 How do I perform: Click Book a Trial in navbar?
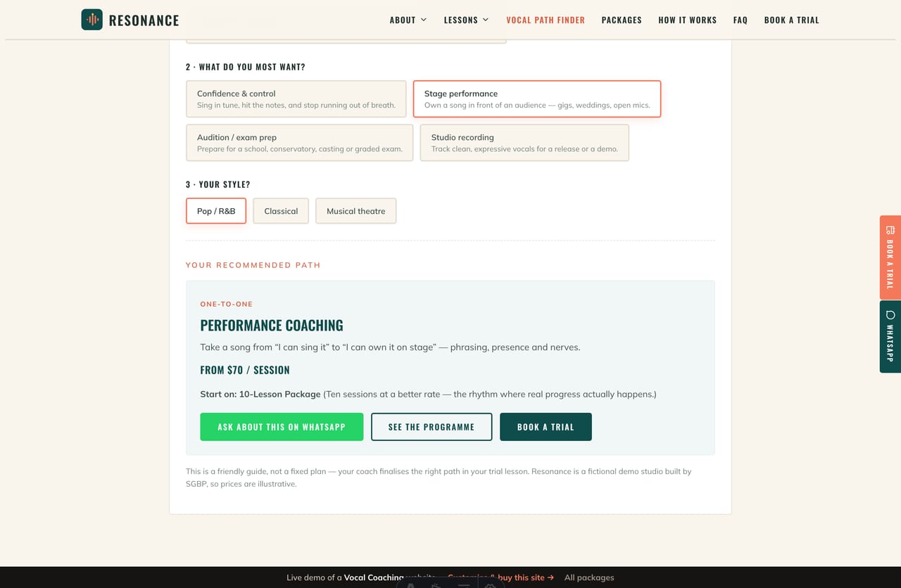point(792,20)
